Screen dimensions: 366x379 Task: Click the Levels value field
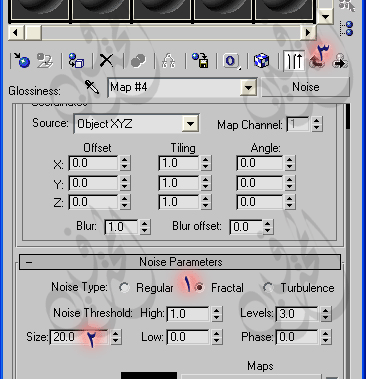point(297,314)
